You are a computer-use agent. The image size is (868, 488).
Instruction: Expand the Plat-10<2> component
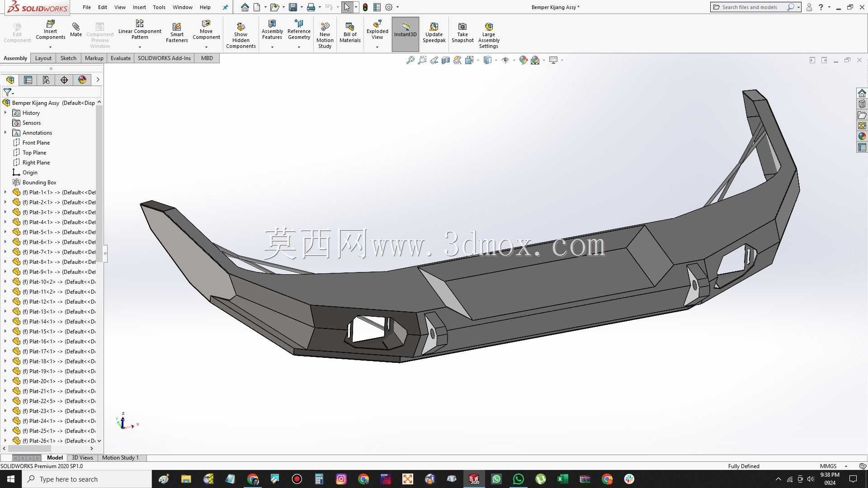click(x=5, y=282)
